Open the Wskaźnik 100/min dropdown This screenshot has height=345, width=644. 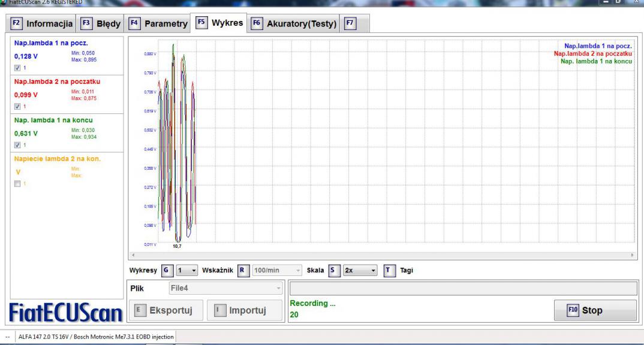click(x=277, y=270)
